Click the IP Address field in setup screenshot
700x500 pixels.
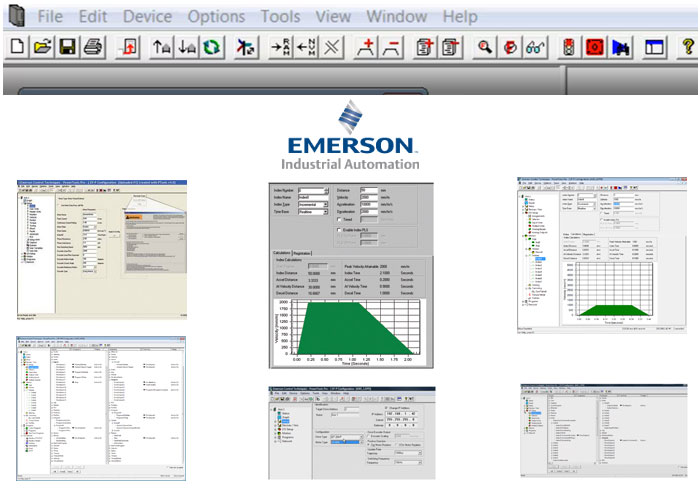(401, 414)
